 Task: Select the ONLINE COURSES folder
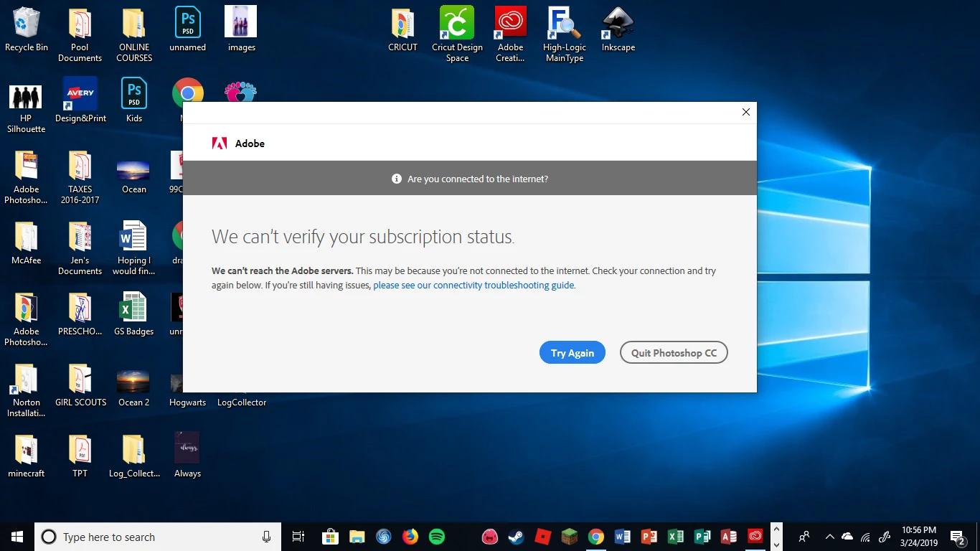(134, 34)
